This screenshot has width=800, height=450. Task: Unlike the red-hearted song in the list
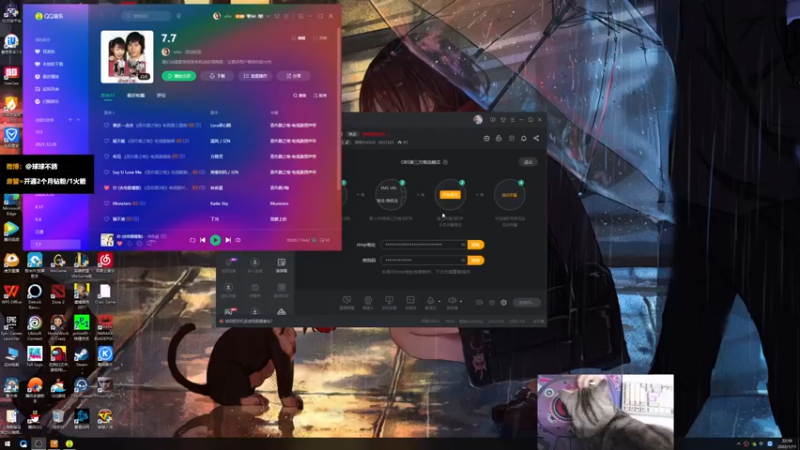(x=106, y=188)
